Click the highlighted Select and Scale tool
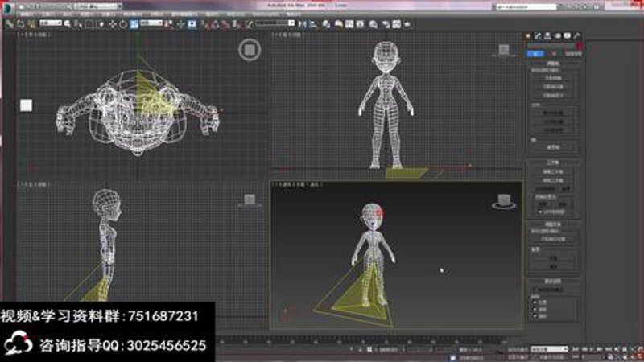This screenshot has height=362, width=644. (x=134, y=24)
